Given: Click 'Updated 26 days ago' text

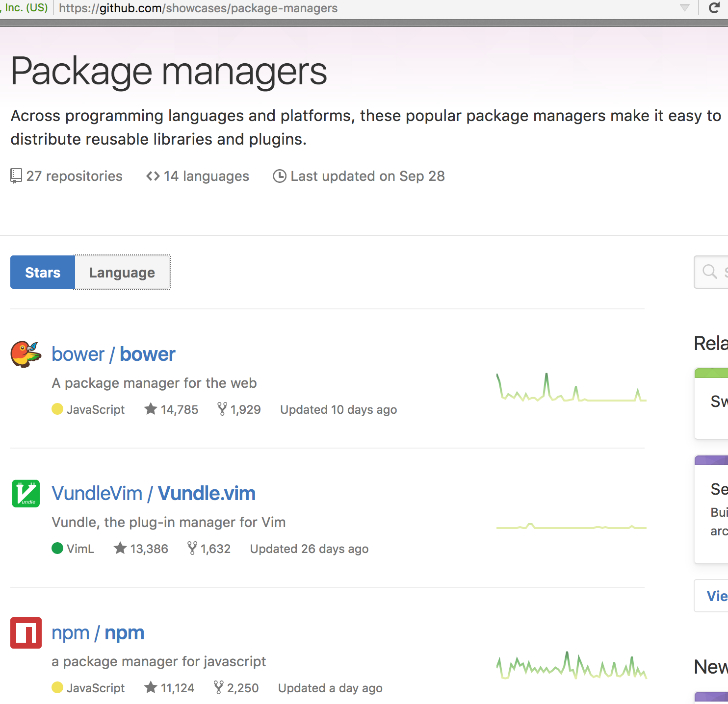Looking at the screenshot, I should [x=309, y=549].
